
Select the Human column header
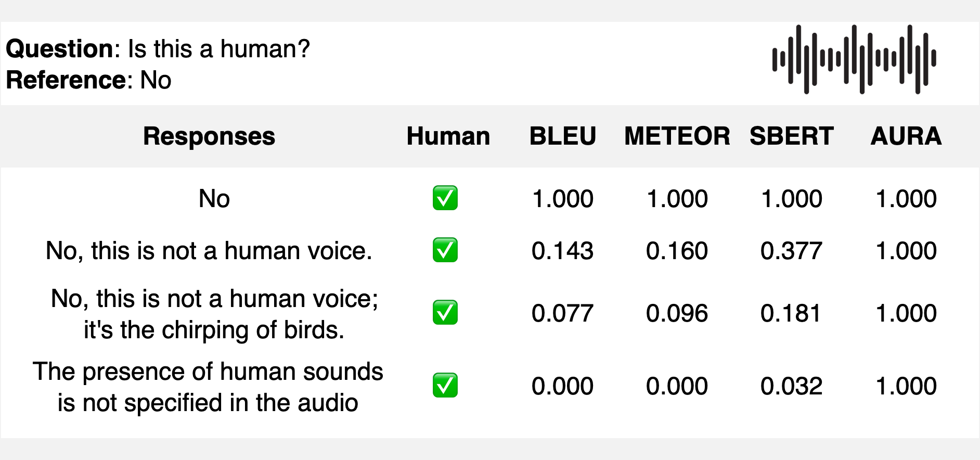click(448, 136)
